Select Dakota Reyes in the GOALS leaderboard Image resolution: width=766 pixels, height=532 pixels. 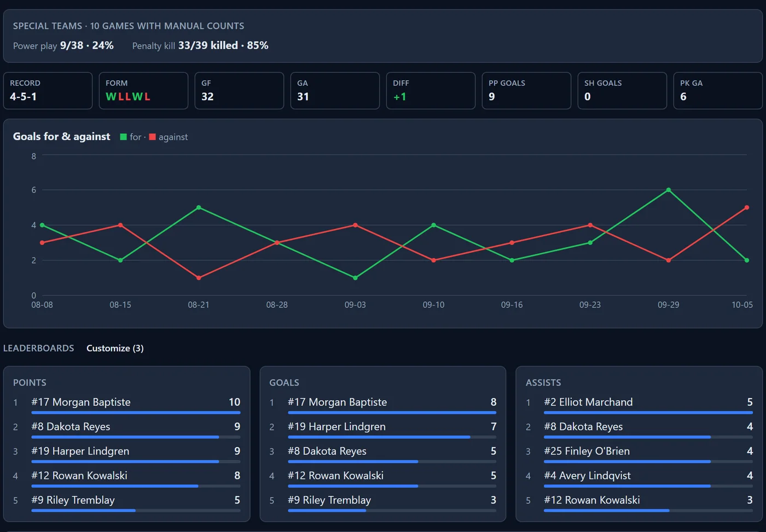(383, 454)
